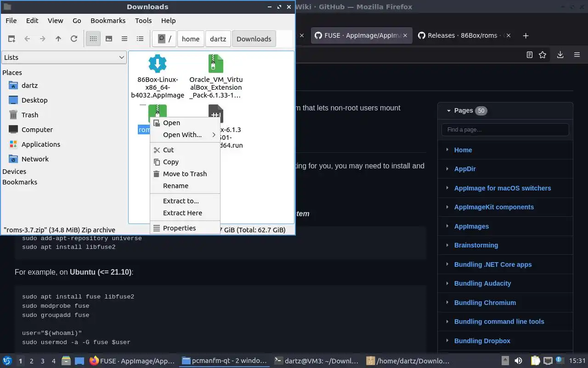This screenshot has width=588, height=368.
Task: Open the Brainstorming wiki page link
Action: point(476,245)
